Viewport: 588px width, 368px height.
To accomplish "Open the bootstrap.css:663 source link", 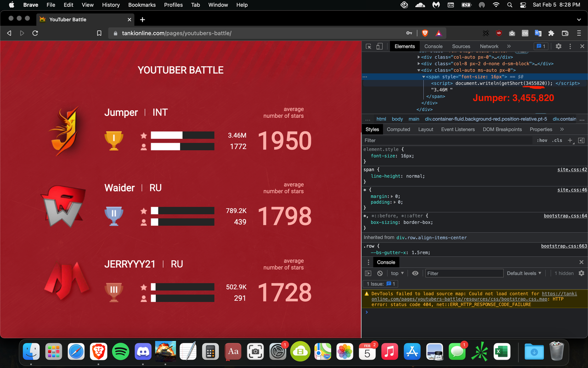I will [564, 246].
